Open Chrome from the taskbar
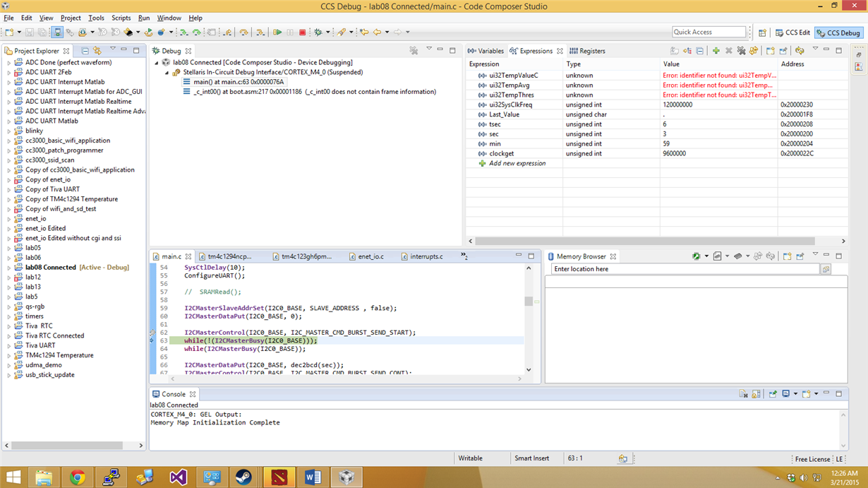Image resolution: width=868 pixels, height=488 pixels. (78, 477)
